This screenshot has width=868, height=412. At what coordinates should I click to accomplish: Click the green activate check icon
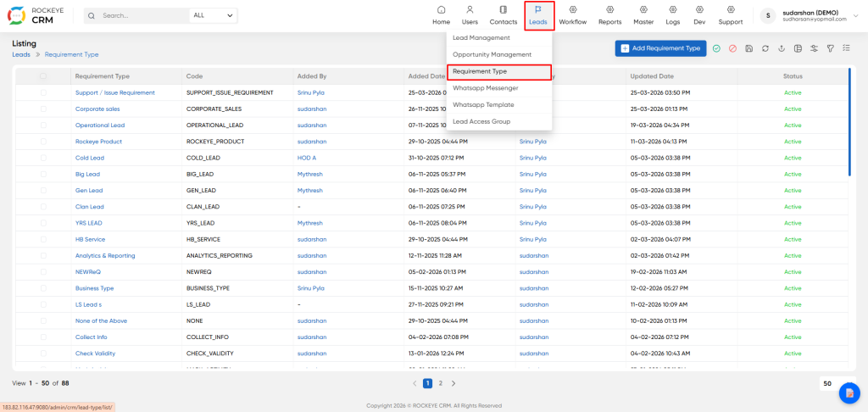coord(716,48)
